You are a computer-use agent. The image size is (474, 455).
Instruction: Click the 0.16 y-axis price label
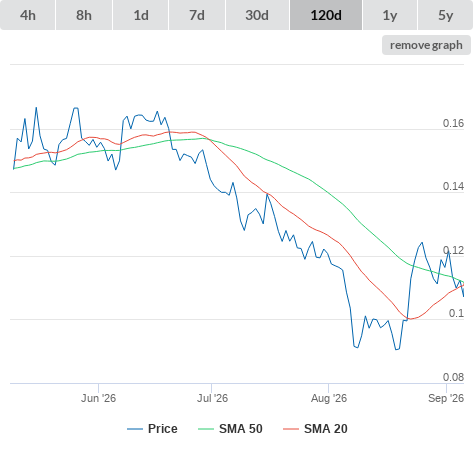[x=453, y=123]
